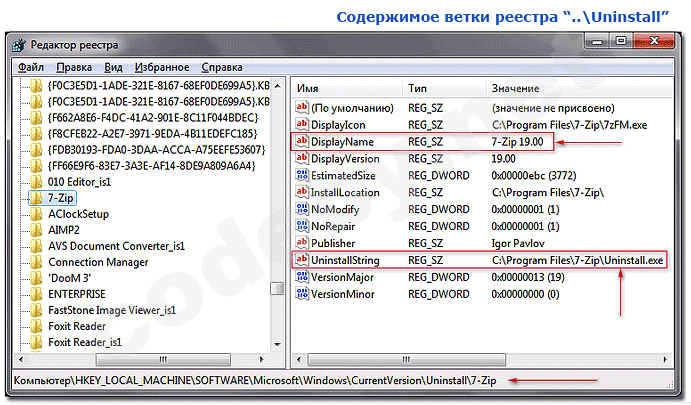The height and width of the screenshot is (405, 691).
Task: Click the value '0x00000013 (19)'
Action: [528, 277]
